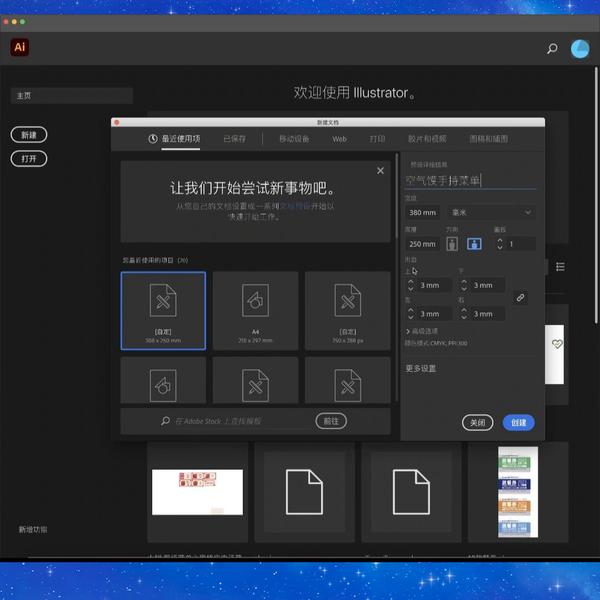Switch to the 胶片和视频 tab
Image resolution: width=600 pixels, height=600 pixels.
coord(427,139)
